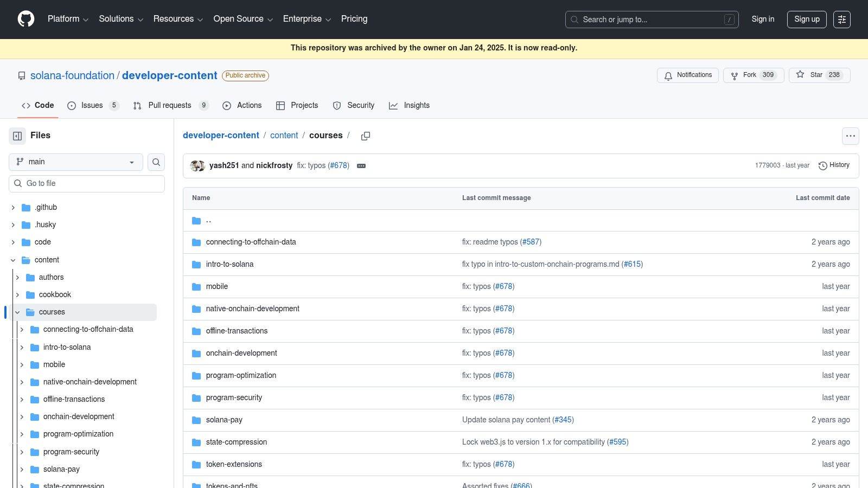Copy the path with the copy icon

[x=366, y=136]
